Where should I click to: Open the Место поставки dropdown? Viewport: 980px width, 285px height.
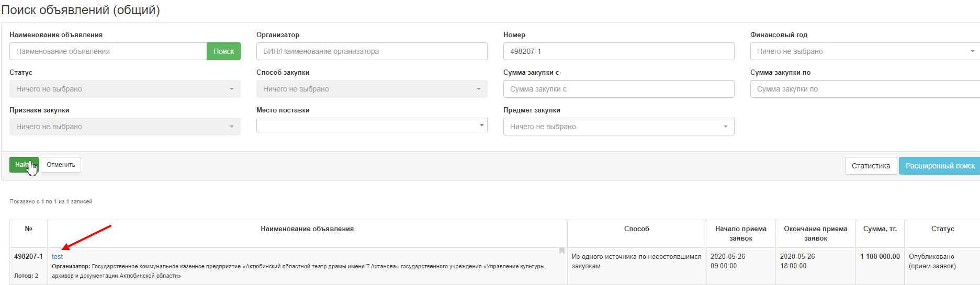pos(372,125)
